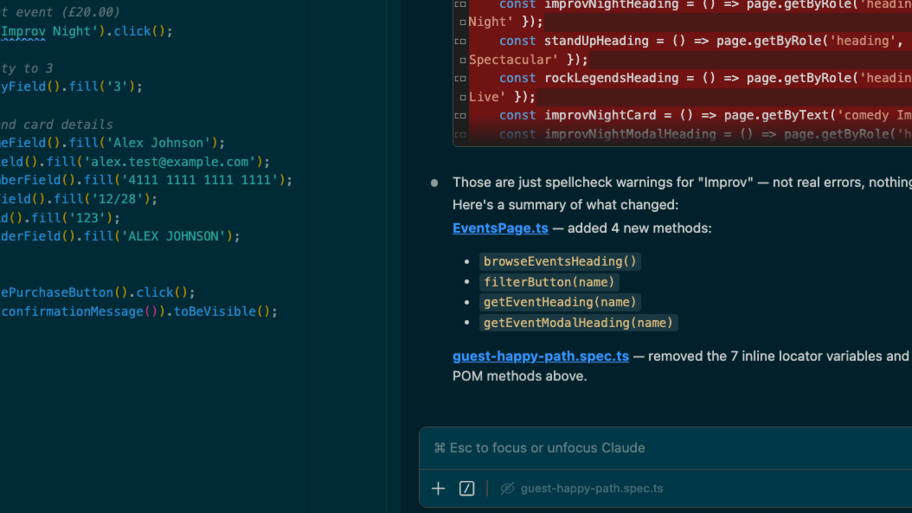Click the '4111 1111 1111 1111' card number line
The image size is (912, 513).
[146, 180]
